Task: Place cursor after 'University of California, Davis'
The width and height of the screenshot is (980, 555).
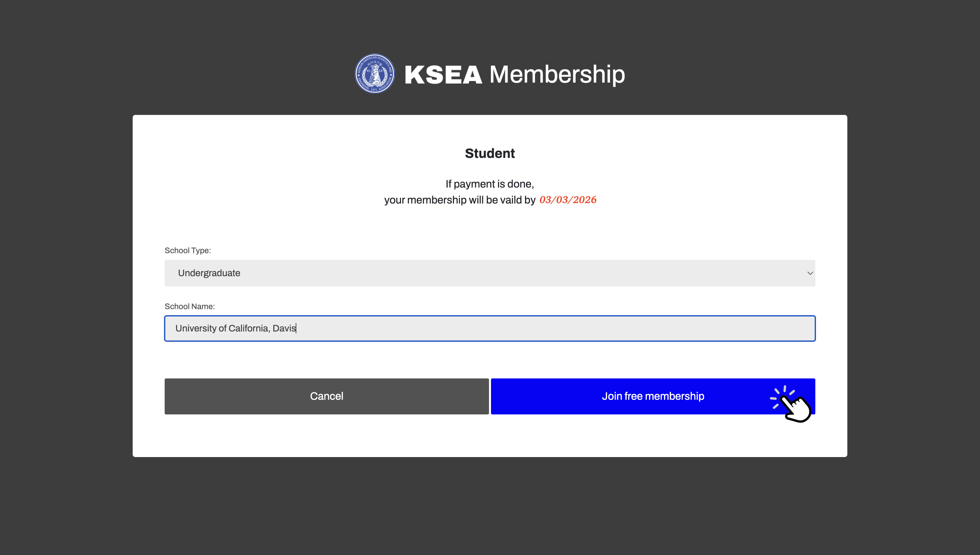Action: pos(296,328)
